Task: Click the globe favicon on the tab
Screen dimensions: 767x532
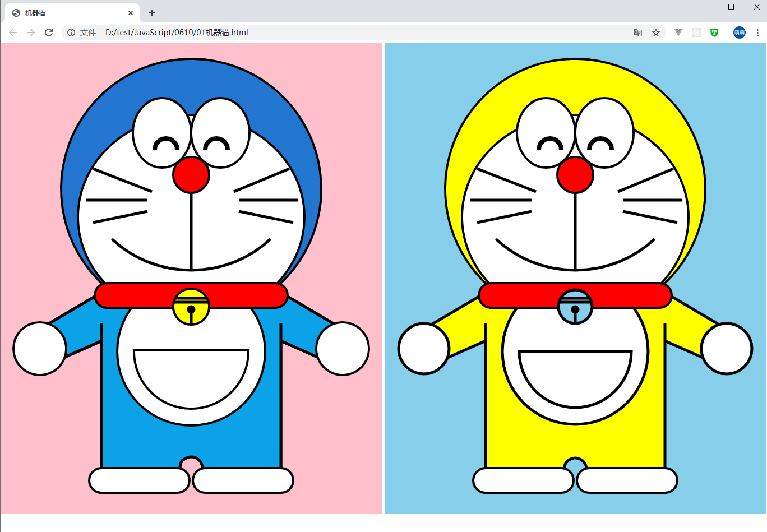Action: click(x=16, y=13)
